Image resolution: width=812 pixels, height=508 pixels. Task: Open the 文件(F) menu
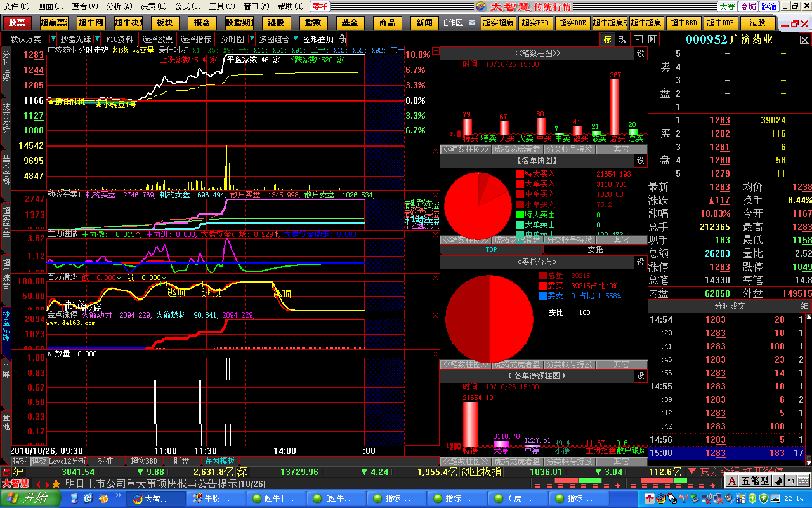point(16,6)
